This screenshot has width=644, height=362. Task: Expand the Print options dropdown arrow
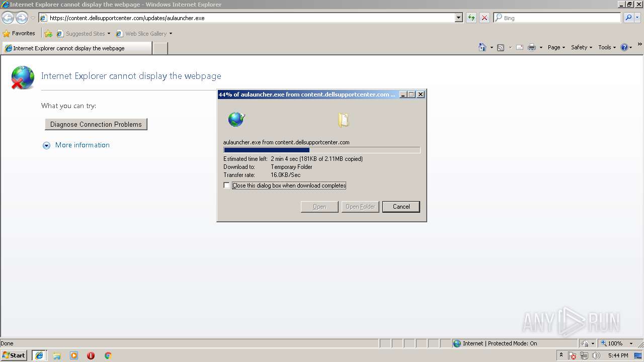(541, 47)
